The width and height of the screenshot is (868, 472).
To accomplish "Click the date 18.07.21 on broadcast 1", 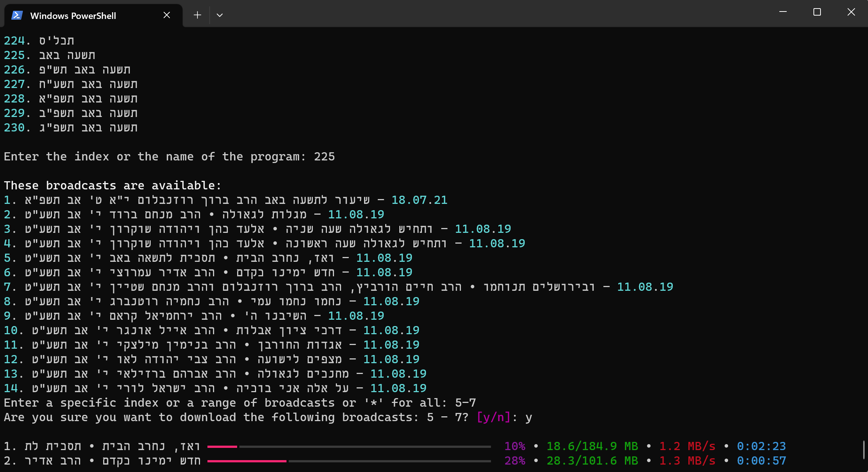I will [x=419, y=200].
